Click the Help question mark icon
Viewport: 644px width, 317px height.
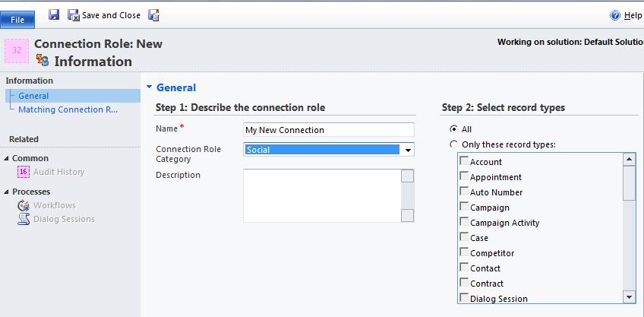(615, 15)
